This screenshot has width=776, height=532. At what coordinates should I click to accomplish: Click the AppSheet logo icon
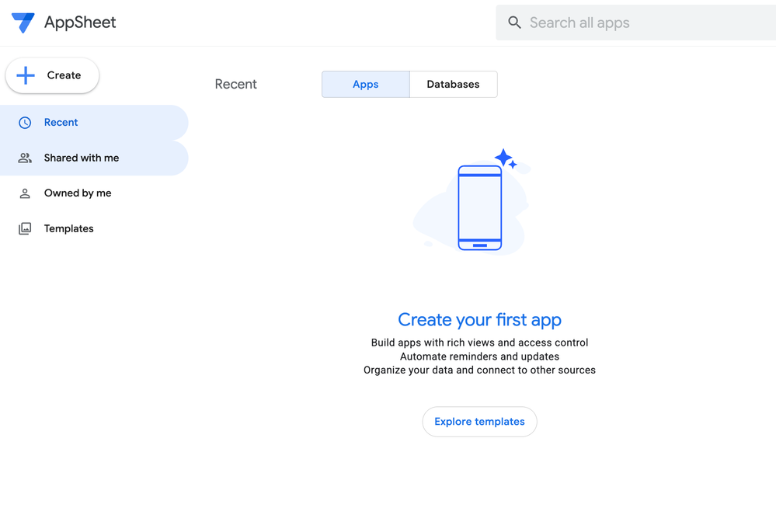[23, 23]
